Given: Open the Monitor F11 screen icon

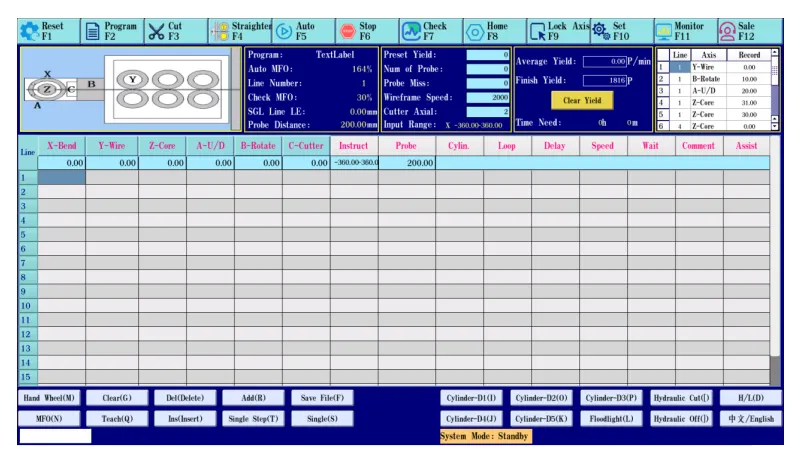Looking at the screenshot, I should pos(664,32).
